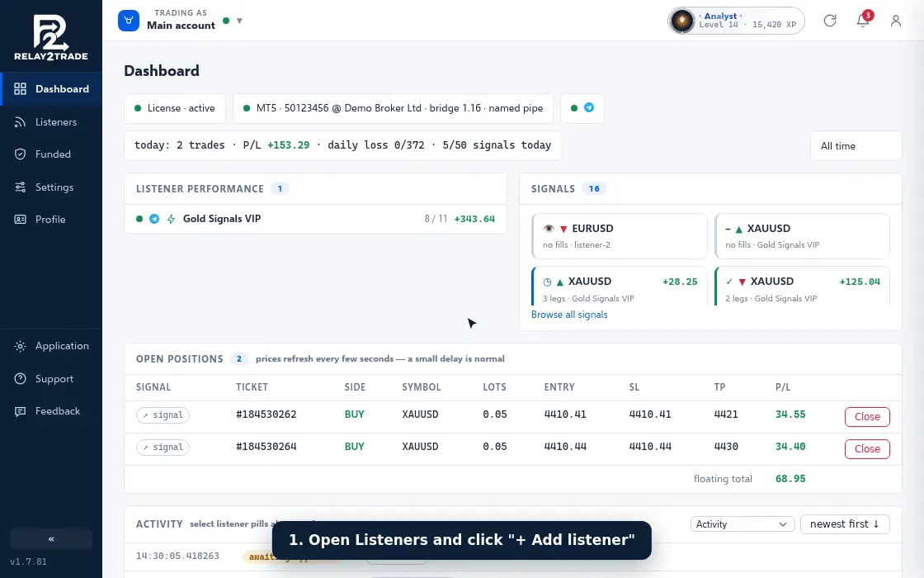
Task: Open Settings from the sidebar
Action: (51, 187)
